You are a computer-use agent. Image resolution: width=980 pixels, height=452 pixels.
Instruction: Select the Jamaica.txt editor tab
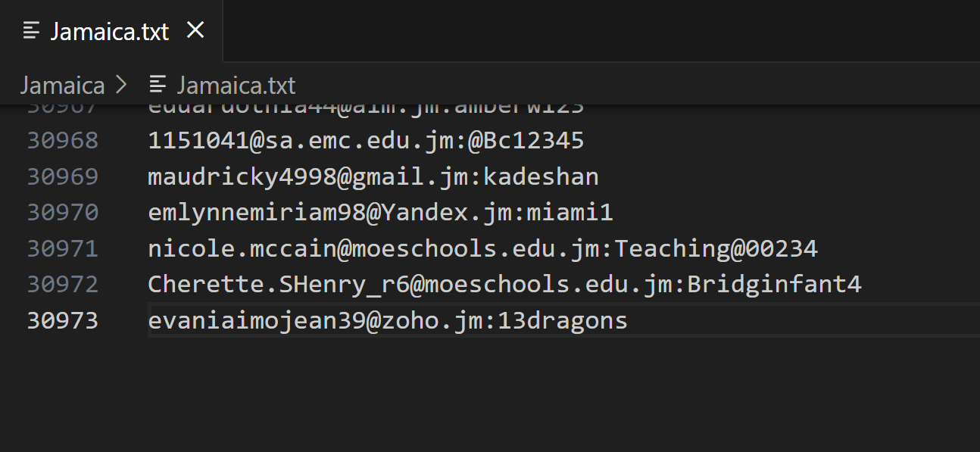[110, 31]
